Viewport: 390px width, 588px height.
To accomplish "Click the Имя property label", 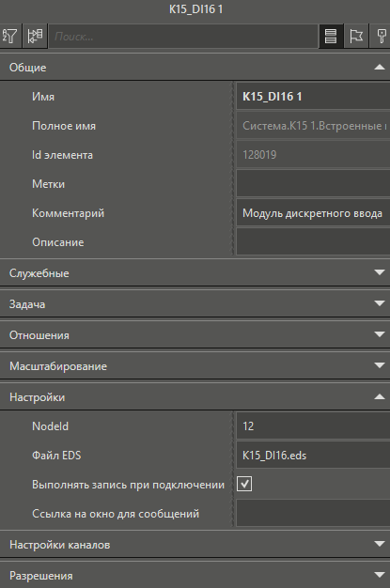I will pyautogui.click(x=43, y=97).
